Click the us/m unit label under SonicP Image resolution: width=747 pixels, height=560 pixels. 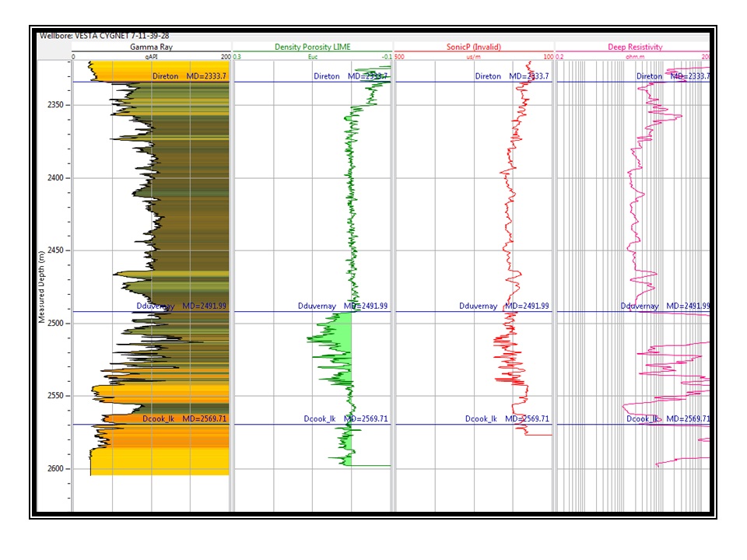[x=473, y=57]
